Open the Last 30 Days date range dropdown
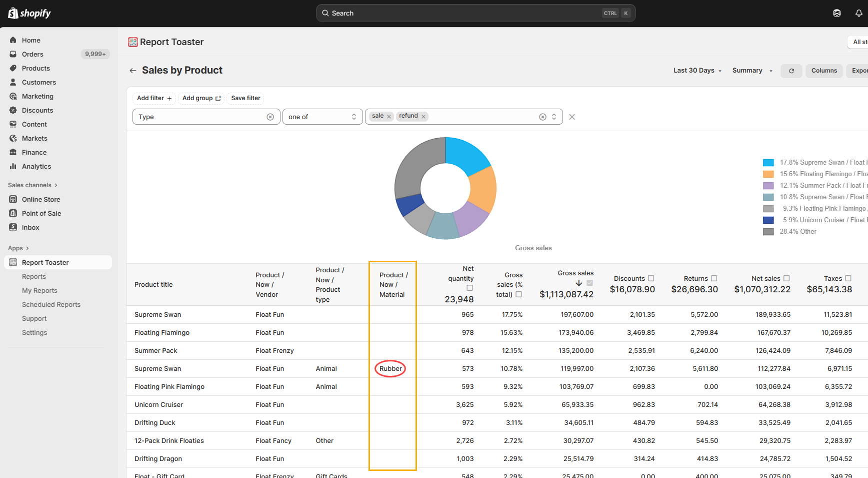 tap(697, 71)
